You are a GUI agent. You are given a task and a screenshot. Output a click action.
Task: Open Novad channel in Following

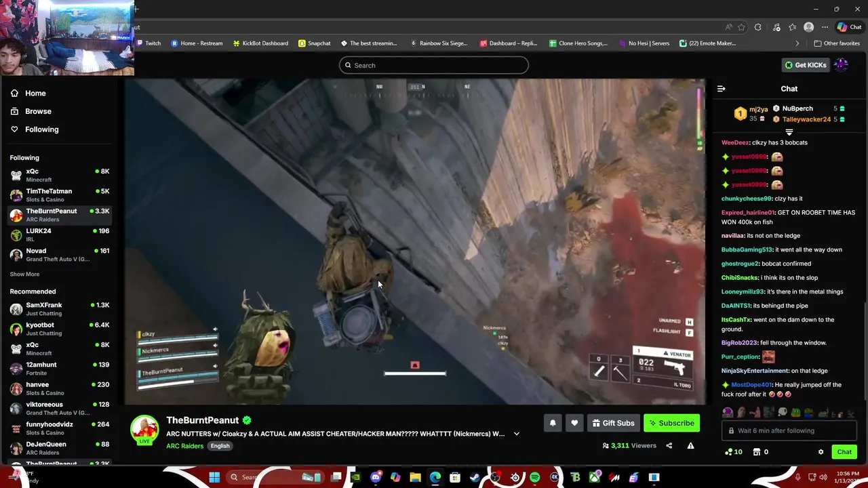coord(60,255)
